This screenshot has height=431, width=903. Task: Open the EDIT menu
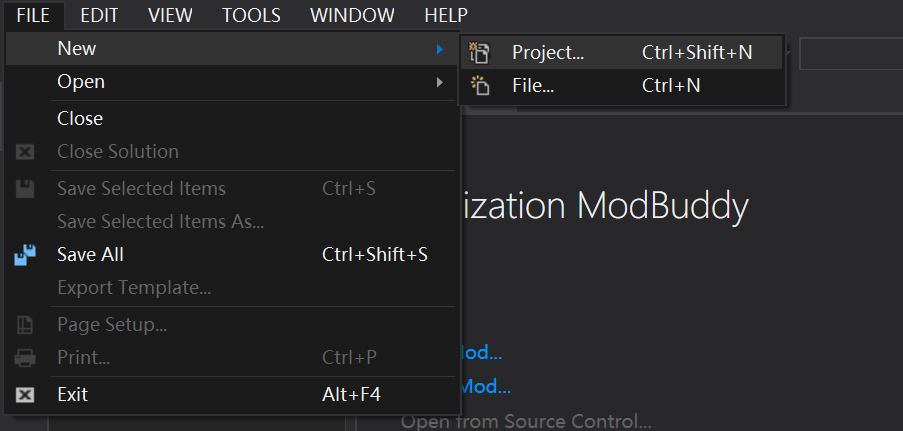(99, 15)
